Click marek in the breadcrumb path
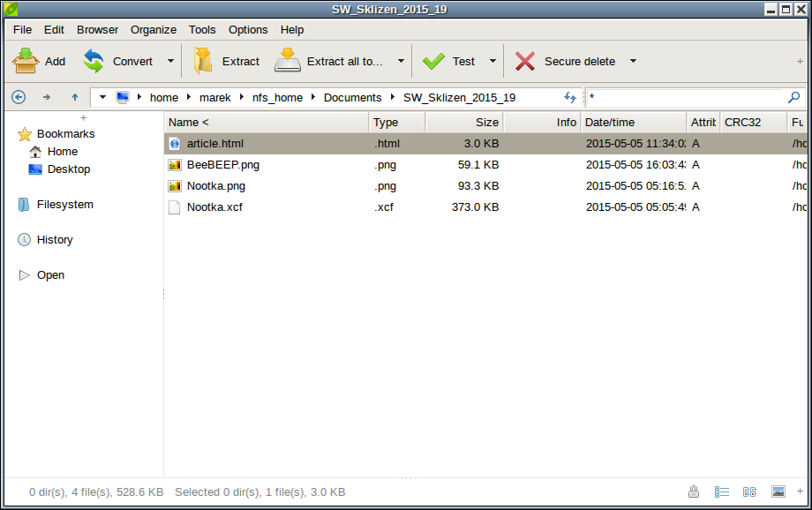The width and height of the screenshot is (812, 510). pos(214,97)
